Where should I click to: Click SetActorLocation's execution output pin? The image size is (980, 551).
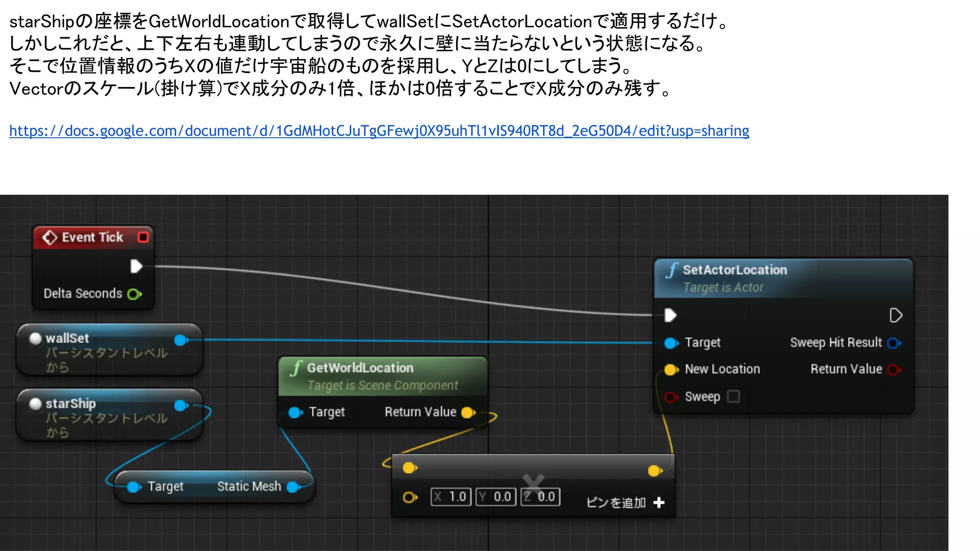[896, 315]
